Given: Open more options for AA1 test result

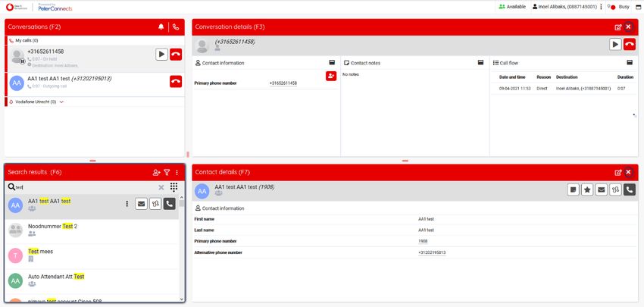Looking at the screenshot, I should coord(127,204).
